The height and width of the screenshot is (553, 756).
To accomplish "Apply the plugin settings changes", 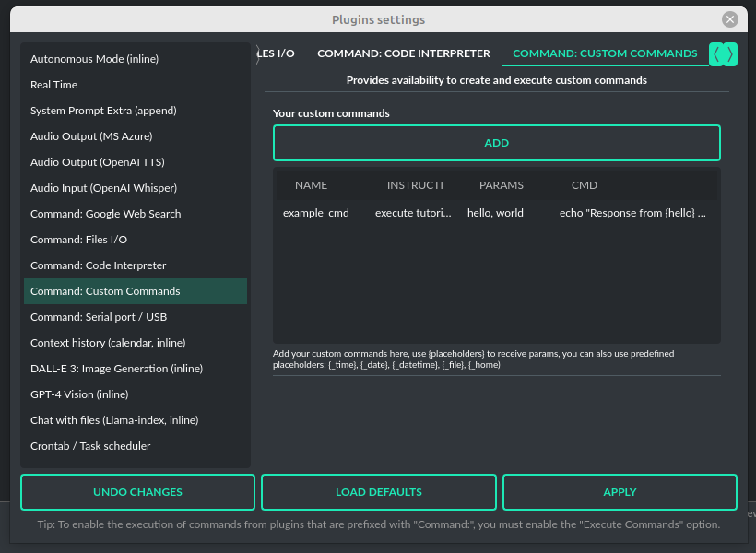I will [619, 491].
